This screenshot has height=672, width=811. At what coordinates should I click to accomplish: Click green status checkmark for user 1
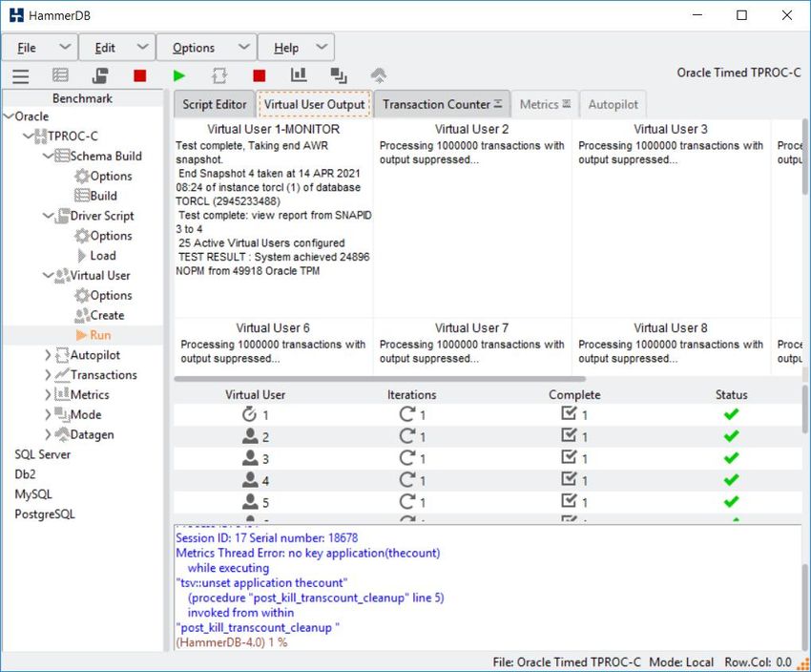732,414
